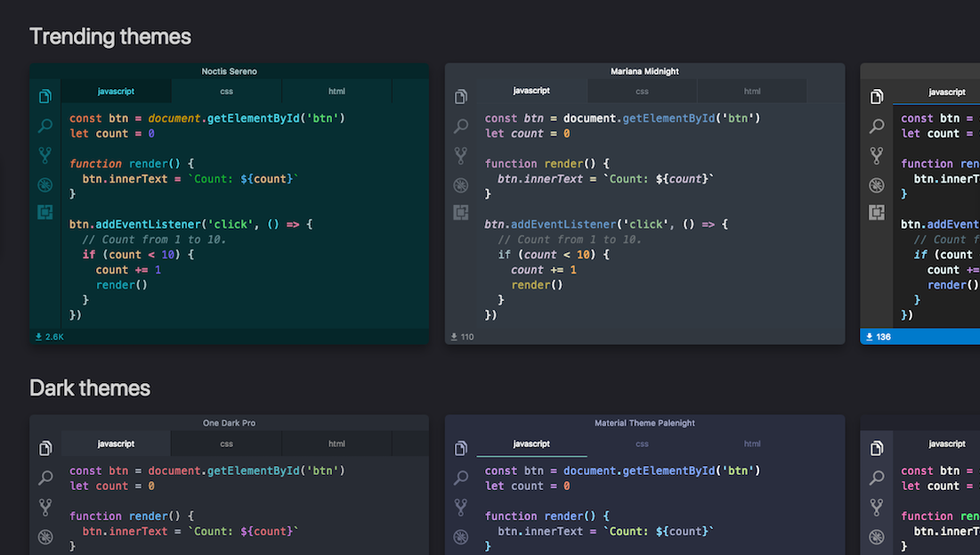The height and width of the screenshot is (555, 980).
Task: Click Source Control icon in Mariana Midnight card
Action: click(460, 155)
